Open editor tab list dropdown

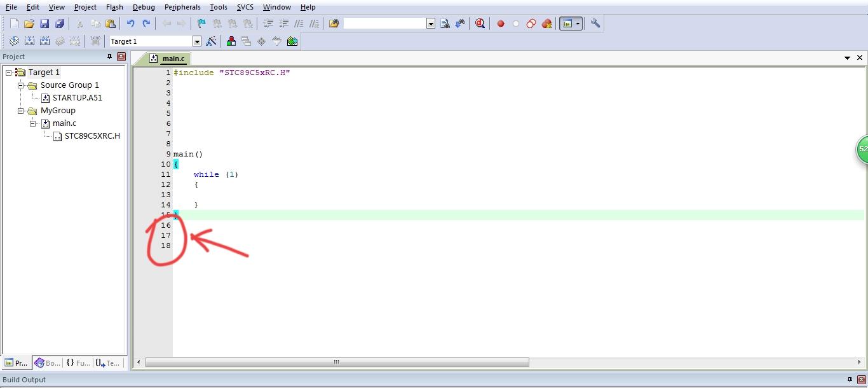(x=847, y=58)
